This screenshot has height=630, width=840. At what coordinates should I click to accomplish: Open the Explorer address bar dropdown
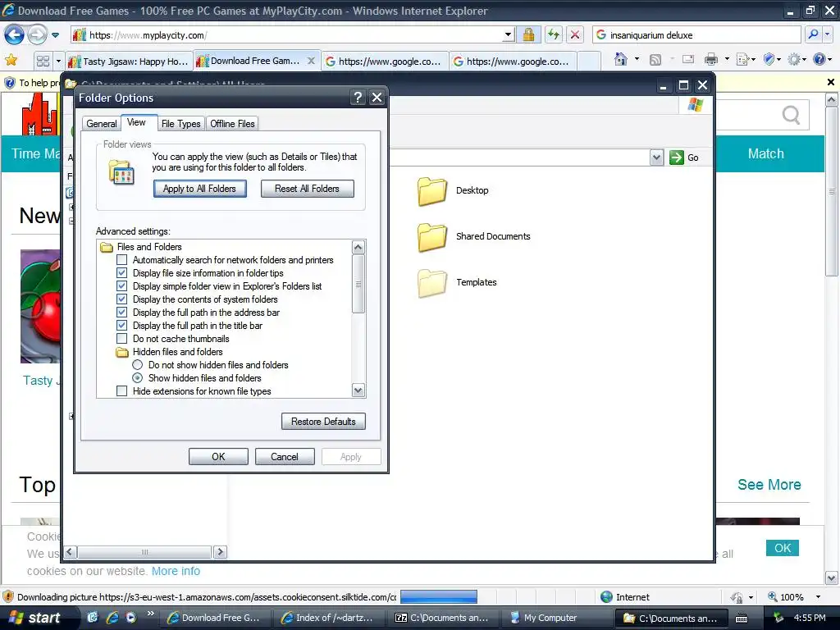(657, 157)
